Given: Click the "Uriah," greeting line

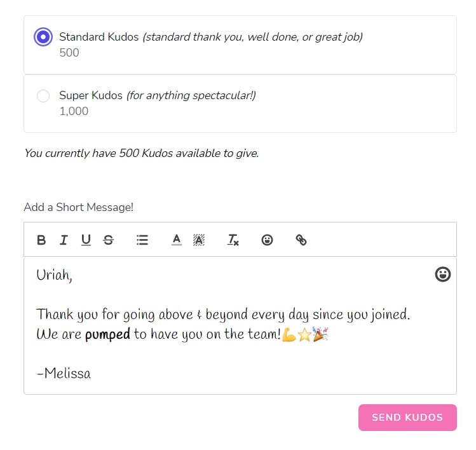Looking at the screenshot, I should coord(54,275).
